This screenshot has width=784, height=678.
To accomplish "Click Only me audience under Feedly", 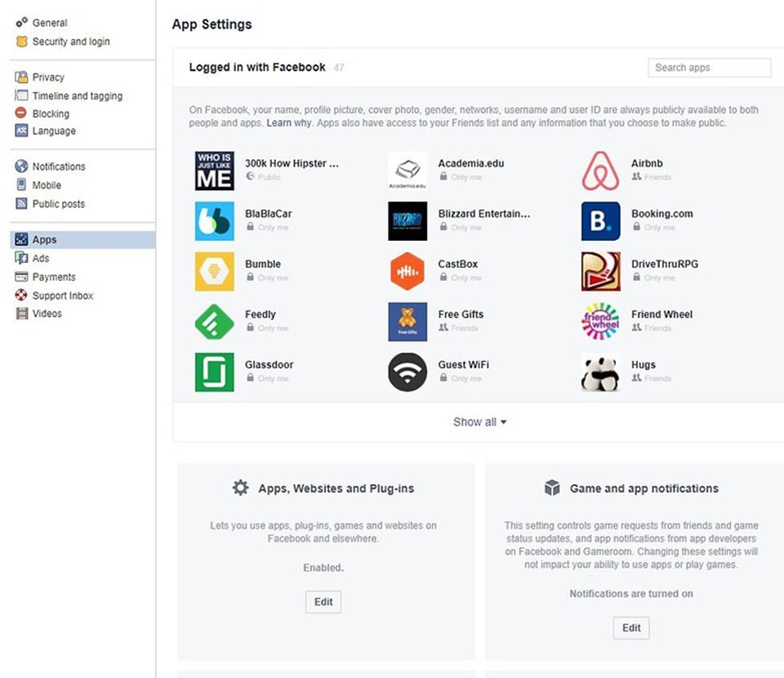I will (267, 328).
